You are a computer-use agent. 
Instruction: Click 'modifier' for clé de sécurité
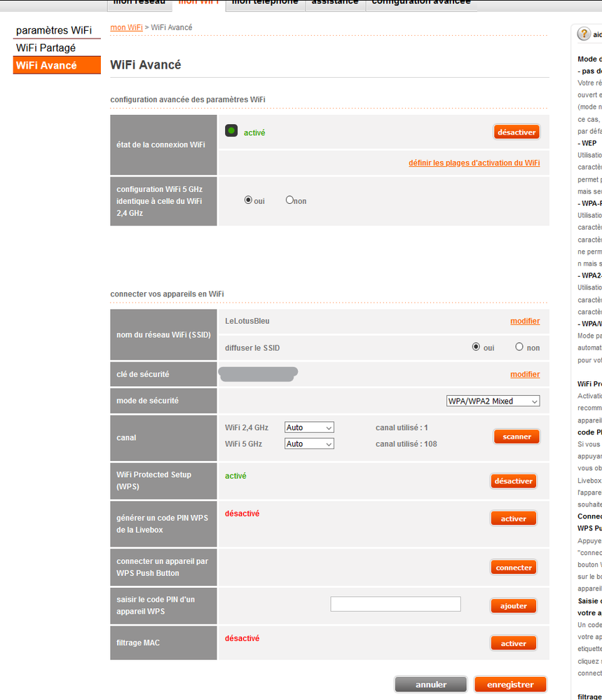point(525,374)
